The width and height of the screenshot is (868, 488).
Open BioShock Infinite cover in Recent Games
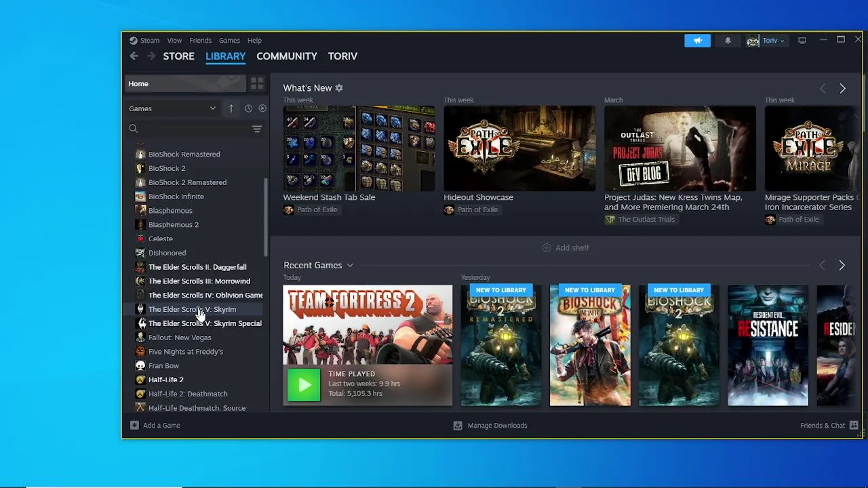590,346
